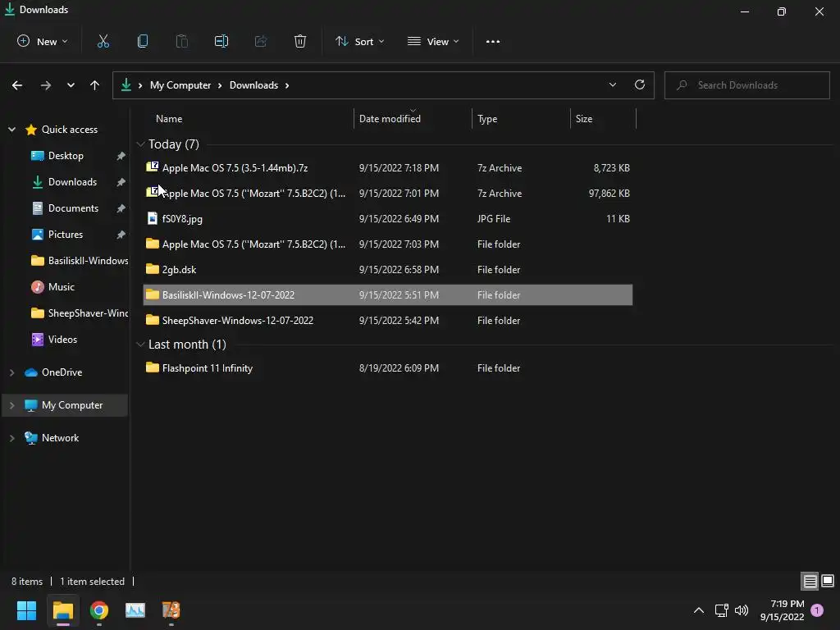
Task: Open the notification badge in the taskbar
Action: (x=817, y=609)
